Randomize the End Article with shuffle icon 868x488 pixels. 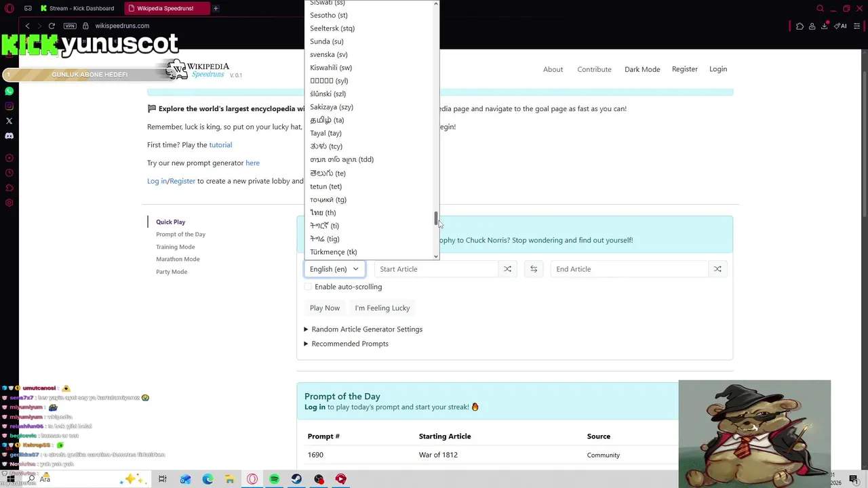pos(717,269)
